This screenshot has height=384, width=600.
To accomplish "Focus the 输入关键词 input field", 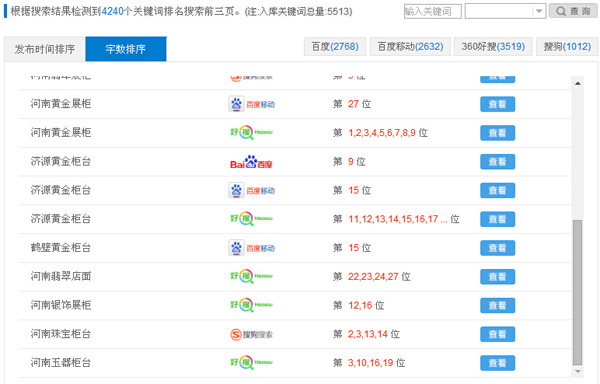I will click(x=432, y=11).
